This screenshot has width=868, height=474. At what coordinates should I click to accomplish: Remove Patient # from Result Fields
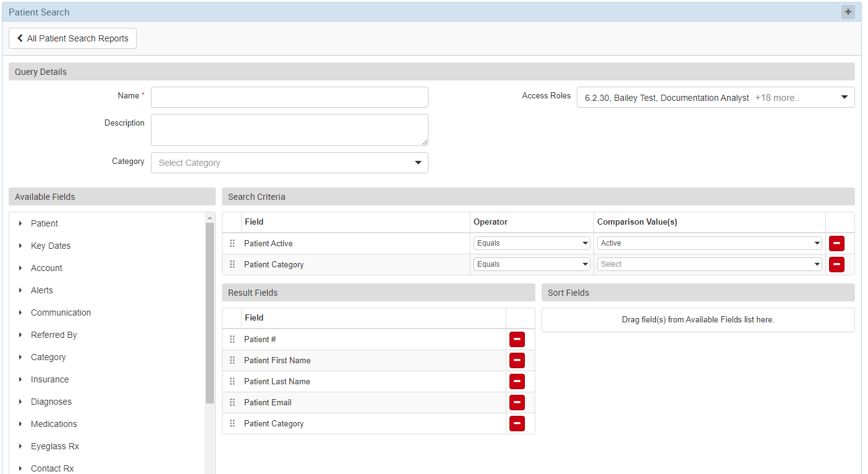click(x=517, y=339)
